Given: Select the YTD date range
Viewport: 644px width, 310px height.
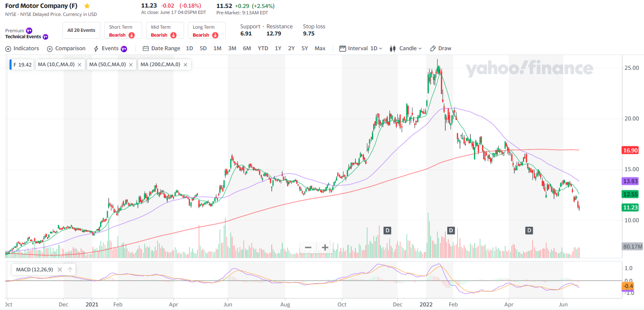Looking at the screenshot, I should [263, 49].
